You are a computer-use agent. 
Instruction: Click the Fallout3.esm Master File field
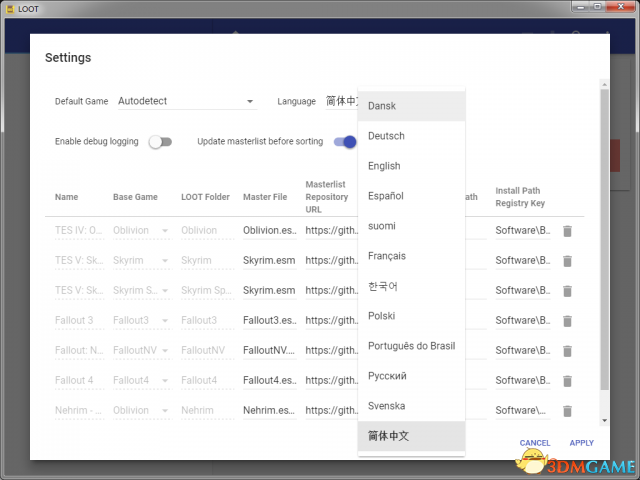[269, 321]
